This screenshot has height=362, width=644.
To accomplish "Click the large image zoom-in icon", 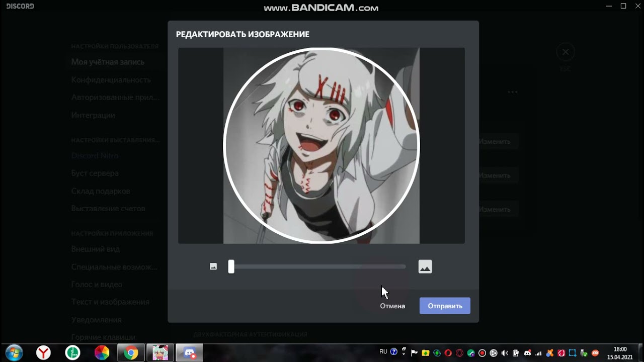I will tap(425, 266).
